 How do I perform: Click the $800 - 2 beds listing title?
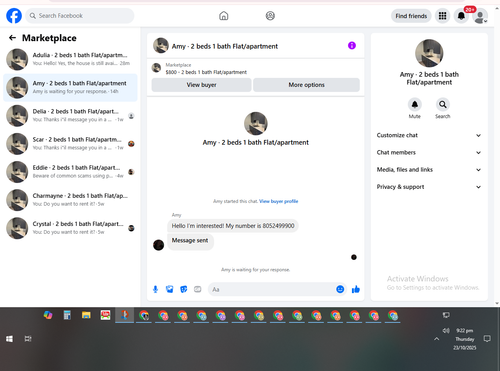[206, 72]
